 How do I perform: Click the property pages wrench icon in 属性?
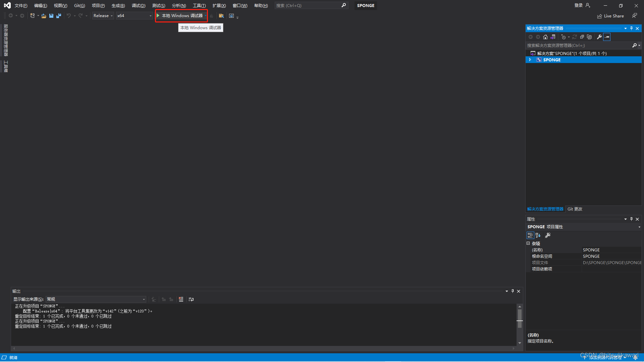click(x=548, y=235)
